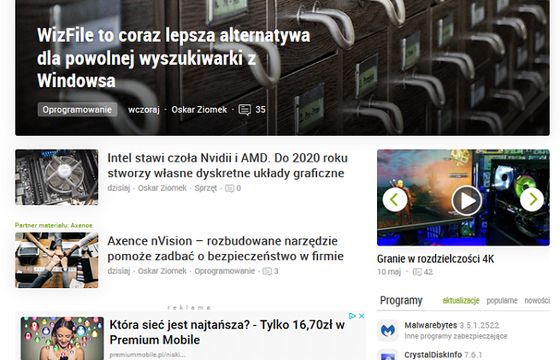Click the Premium Mobile ad image
The image size is (560, 360).
[62, 338]
